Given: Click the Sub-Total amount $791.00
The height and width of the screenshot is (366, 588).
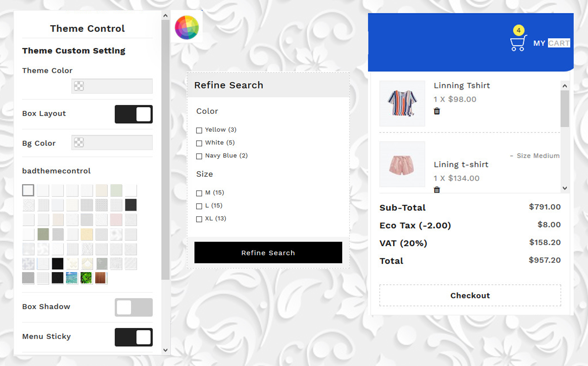Looking at the screenshot, I should (x=545, y=207).
